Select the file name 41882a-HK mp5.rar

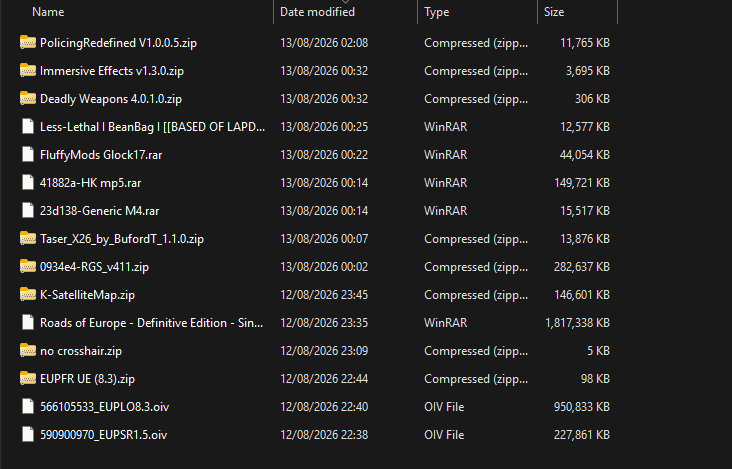(x=91, y=183)
